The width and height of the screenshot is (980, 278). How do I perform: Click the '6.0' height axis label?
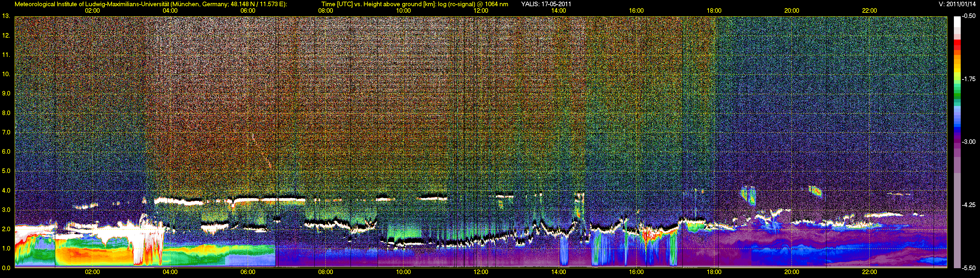coord(6,151)
